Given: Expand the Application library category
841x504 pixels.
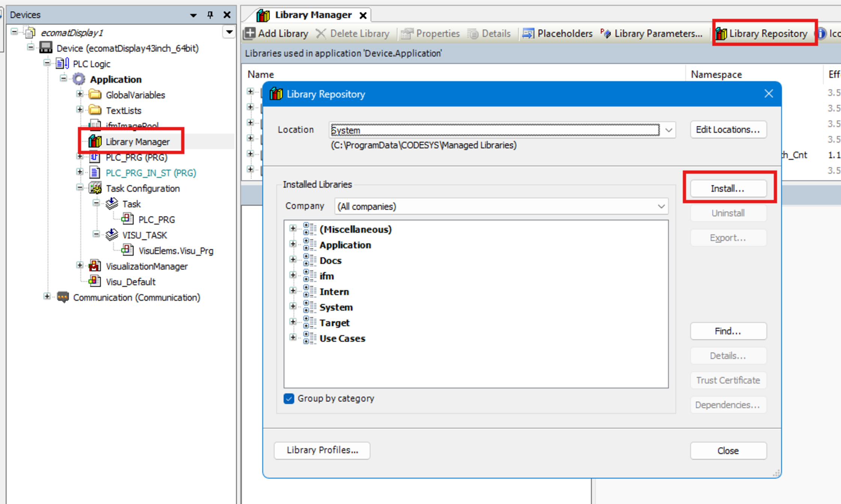Looking at the screenshot, I should pyautogui.click(x=293, y=244).
